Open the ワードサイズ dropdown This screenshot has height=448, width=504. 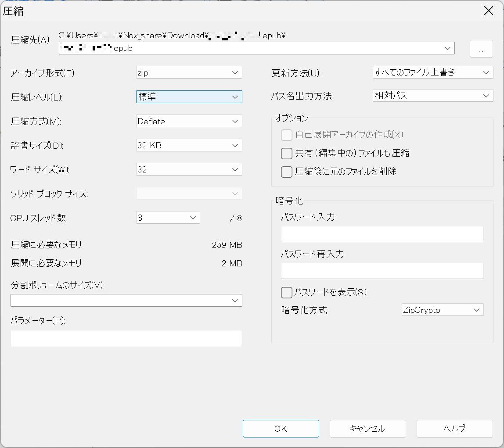[x=189, y=169]
